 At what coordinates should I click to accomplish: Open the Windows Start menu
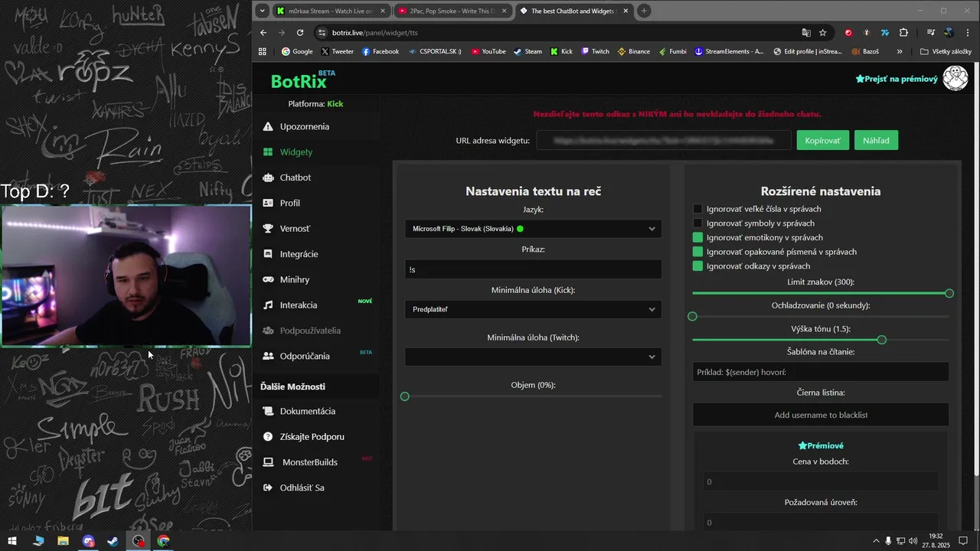[x=13, y=540]
